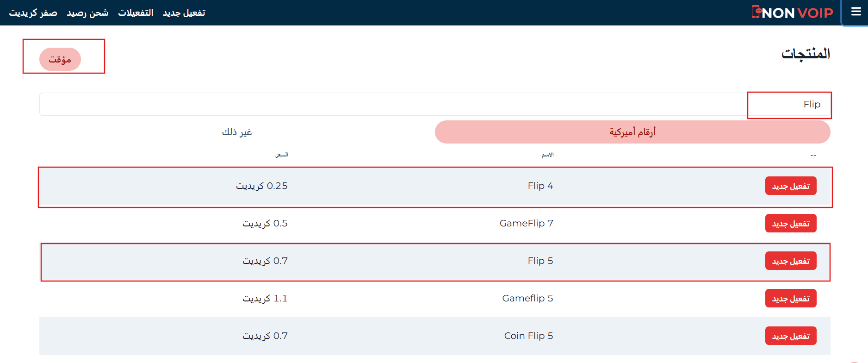Click the الاسم column header
The width and height of the screenshot is (868, 363).
click(548, 155)
